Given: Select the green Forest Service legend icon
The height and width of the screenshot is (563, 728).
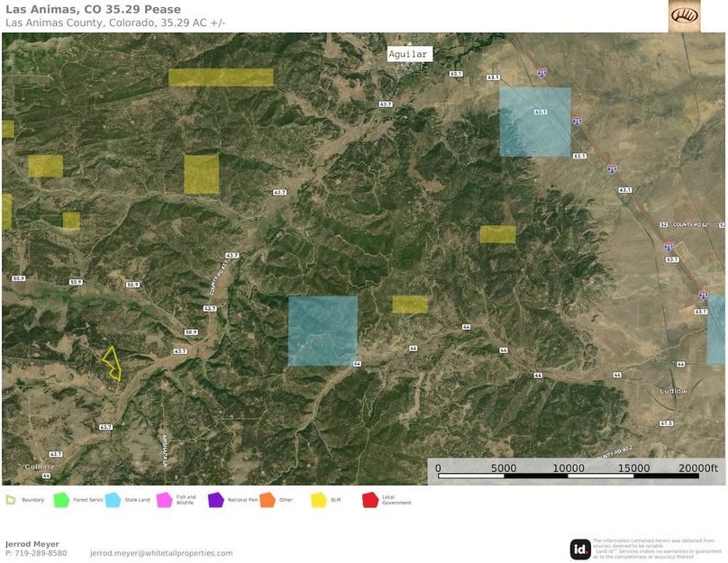Looking at the screenshot, I should pos(61,499).
